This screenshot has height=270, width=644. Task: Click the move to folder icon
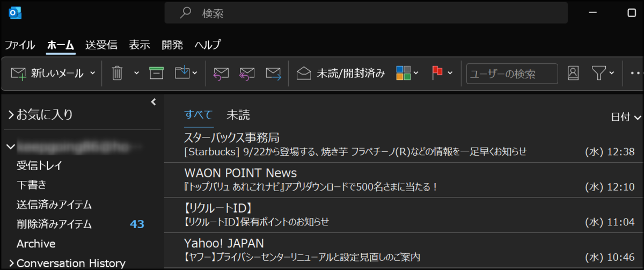[183, 74]
